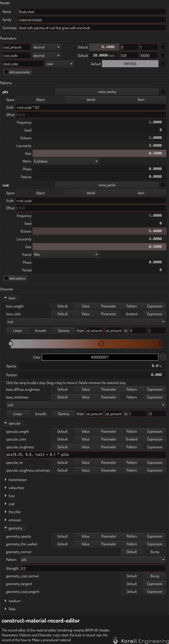Delete the rust_amount parameter with its trash icon
The image size is (169, 644).
click(x=163, y=47)
